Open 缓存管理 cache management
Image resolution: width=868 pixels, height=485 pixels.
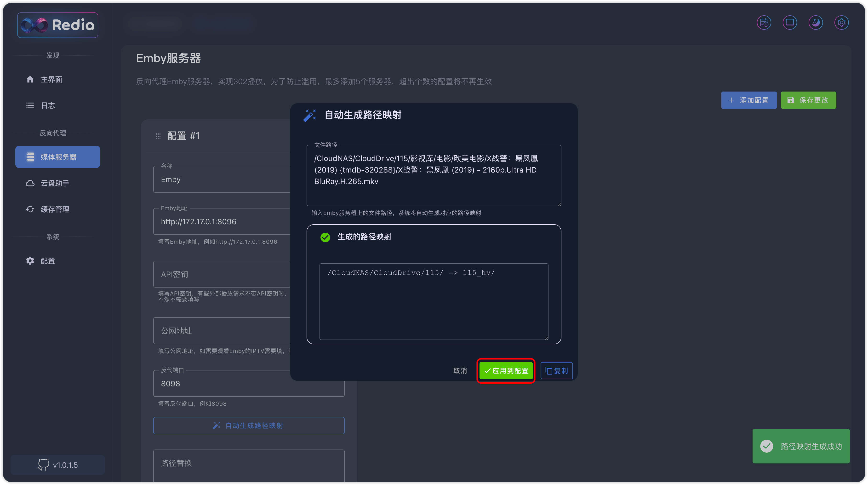click(55, 209)
